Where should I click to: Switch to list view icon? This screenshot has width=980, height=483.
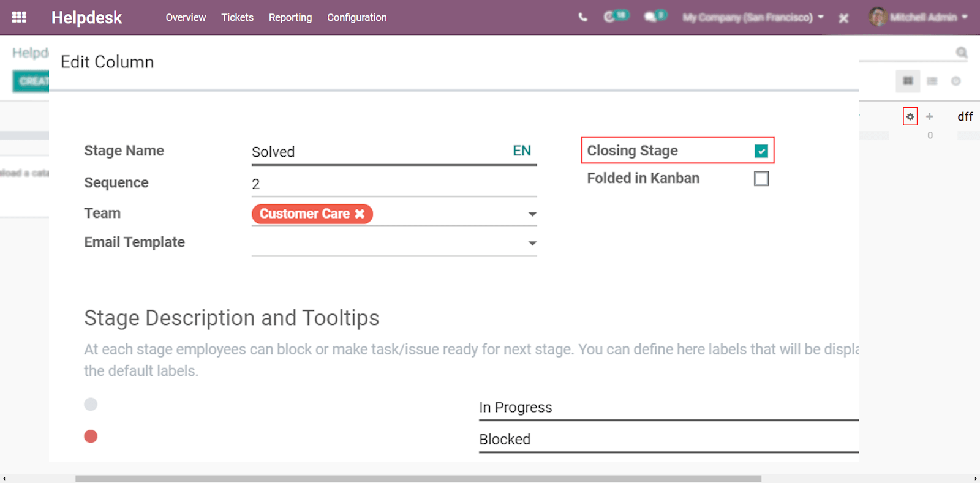coord(932,81)
